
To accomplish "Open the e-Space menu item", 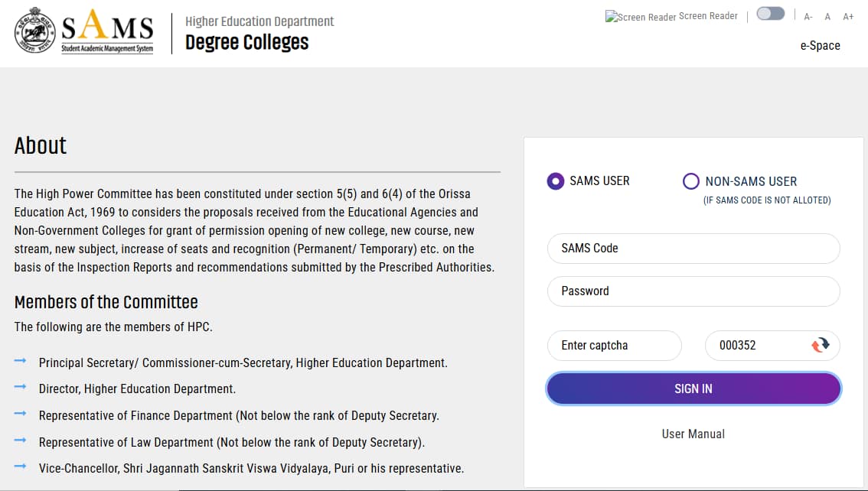I will click(820, 45).
